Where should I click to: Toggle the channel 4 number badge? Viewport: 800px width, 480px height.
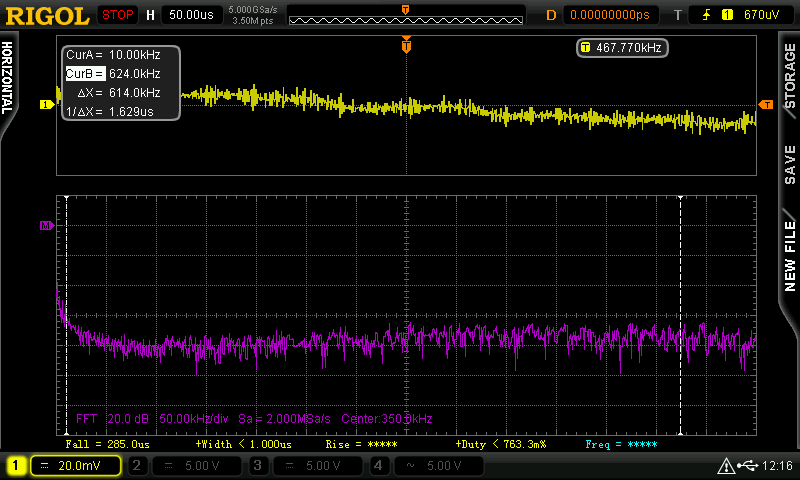pos(378,465)
